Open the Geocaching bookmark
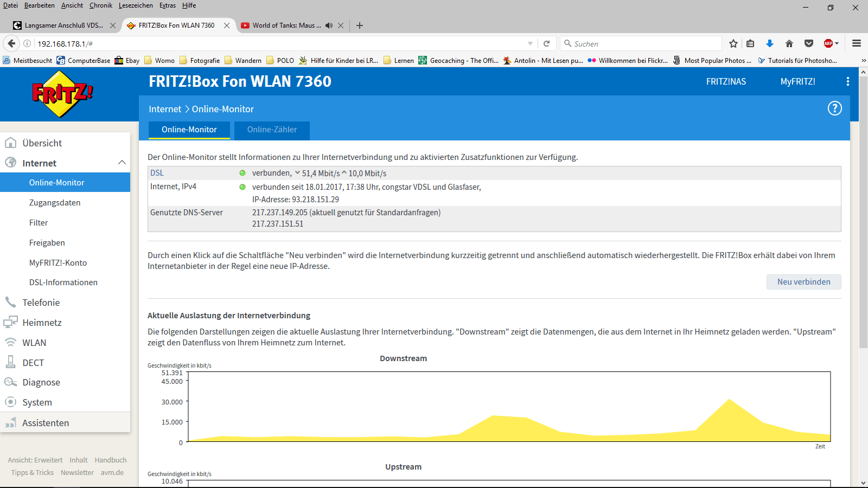The width and height of the screenshot is (868, 488). pos(458,61)
